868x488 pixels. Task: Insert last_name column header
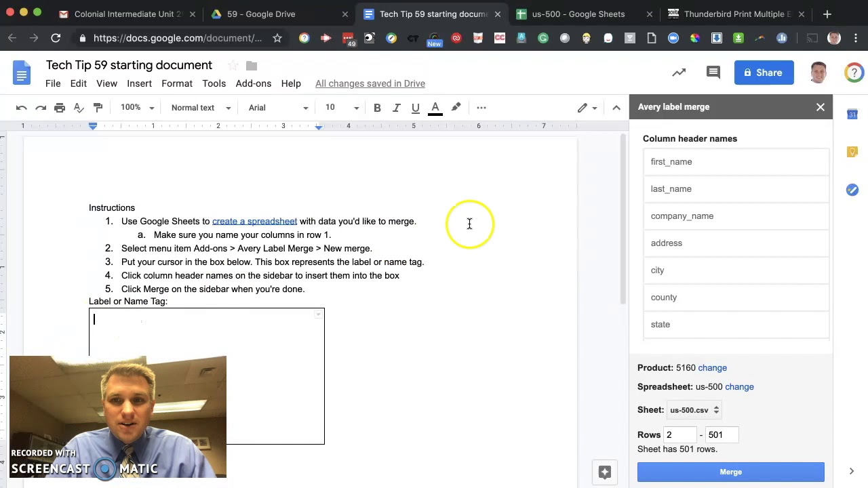tap(736, 189)
